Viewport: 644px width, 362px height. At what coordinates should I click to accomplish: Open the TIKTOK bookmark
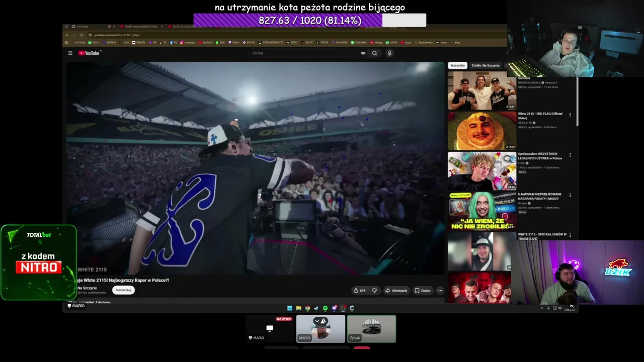click(x=321, y=43)
